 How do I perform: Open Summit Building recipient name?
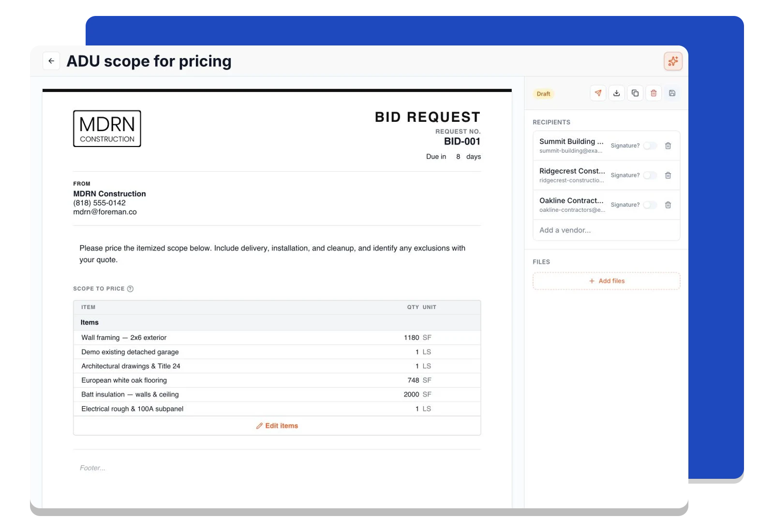[x=571, y=141]
